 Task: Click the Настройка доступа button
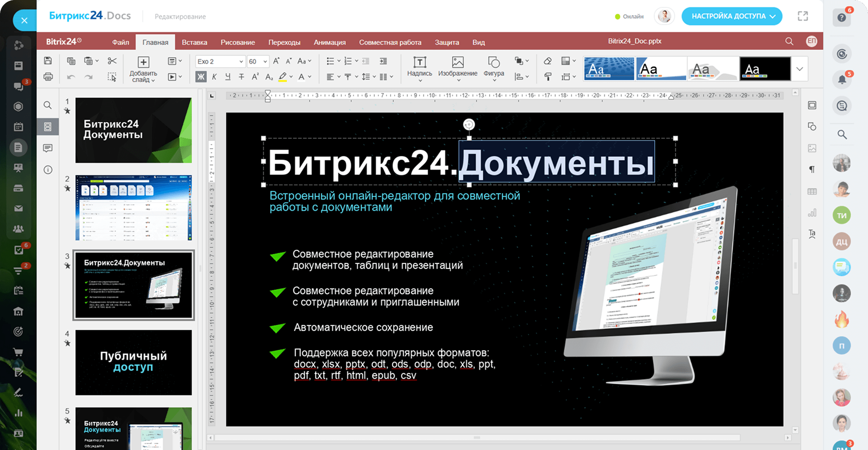pos(731,16)
